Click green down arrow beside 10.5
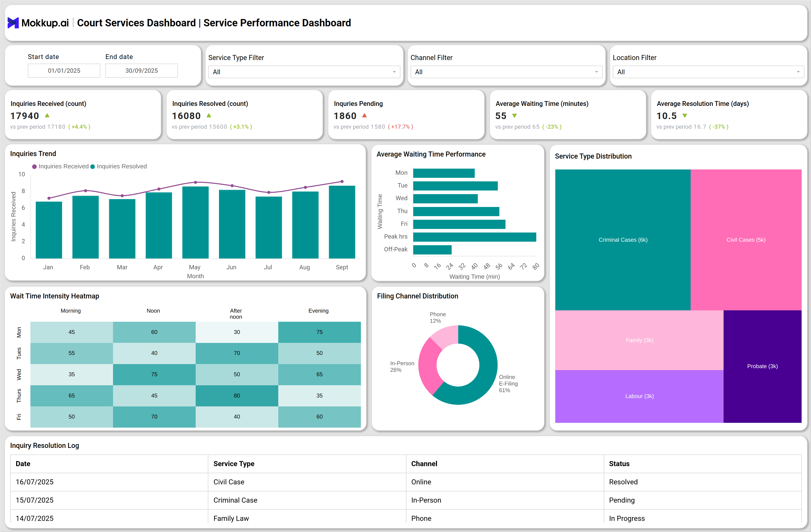 tap(685, 116)
